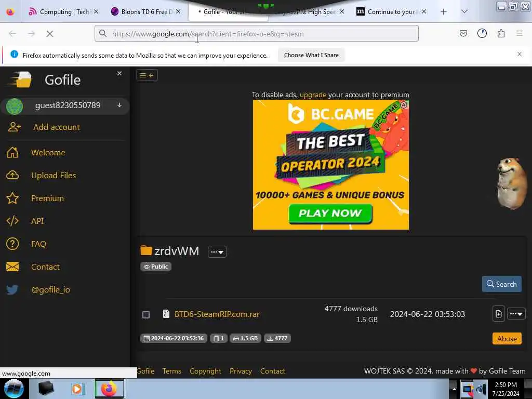Viewport: 532px width, 399px height.
Task: Switch to Continue to your tab
Action: [x=391, y=12]
